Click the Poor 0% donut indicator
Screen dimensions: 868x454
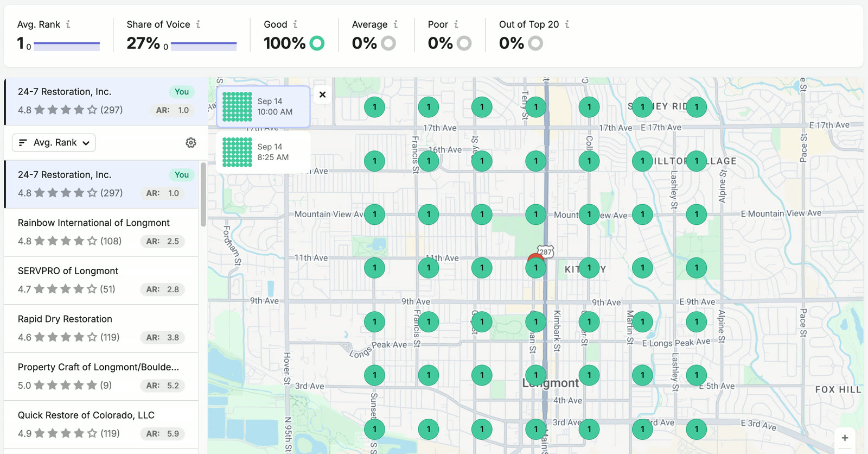(464, 43)
